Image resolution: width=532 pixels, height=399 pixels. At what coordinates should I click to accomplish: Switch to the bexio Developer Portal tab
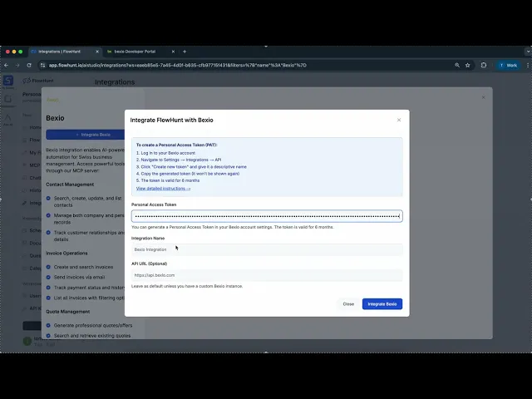135,52
